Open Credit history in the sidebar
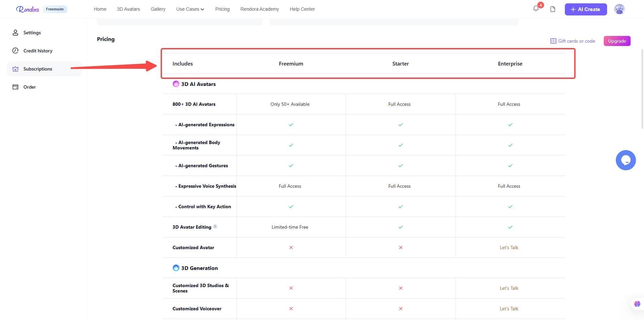Screen dimensions: 644x320 (44, 51)
